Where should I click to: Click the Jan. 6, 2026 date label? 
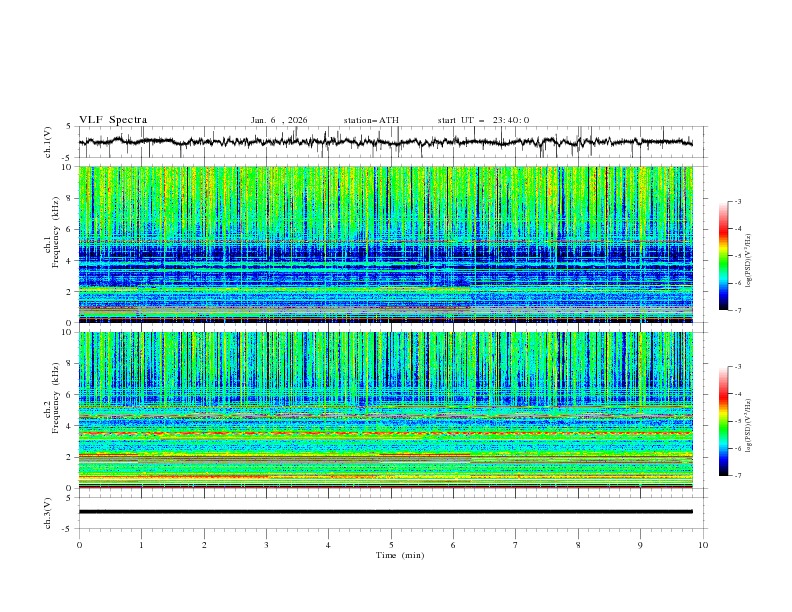pos(279,120)
